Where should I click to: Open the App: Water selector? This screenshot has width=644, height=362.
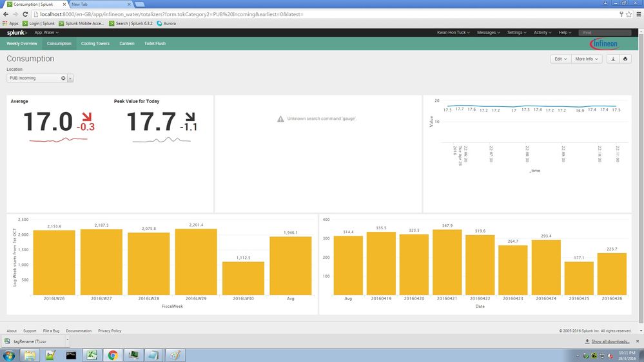coord(46,32)
